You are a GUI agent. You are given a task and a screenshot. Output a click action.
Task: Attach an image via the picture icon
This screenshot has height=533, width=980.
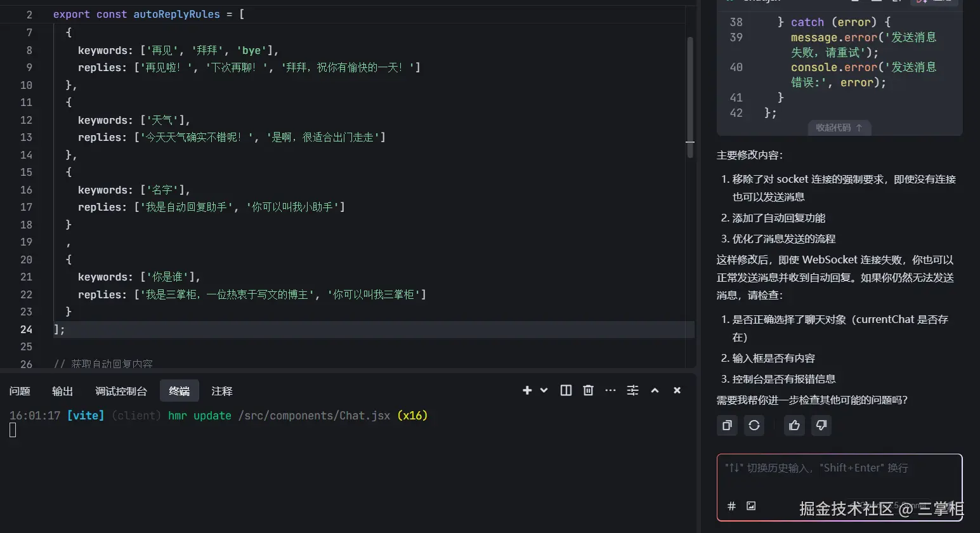coord(751,506)
